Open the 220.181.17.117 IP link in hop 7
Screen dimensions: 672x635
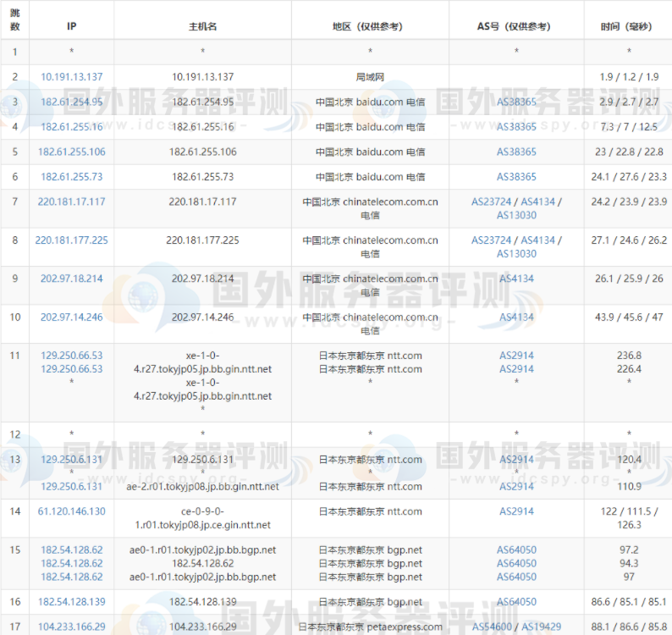(x=72, y=202)
